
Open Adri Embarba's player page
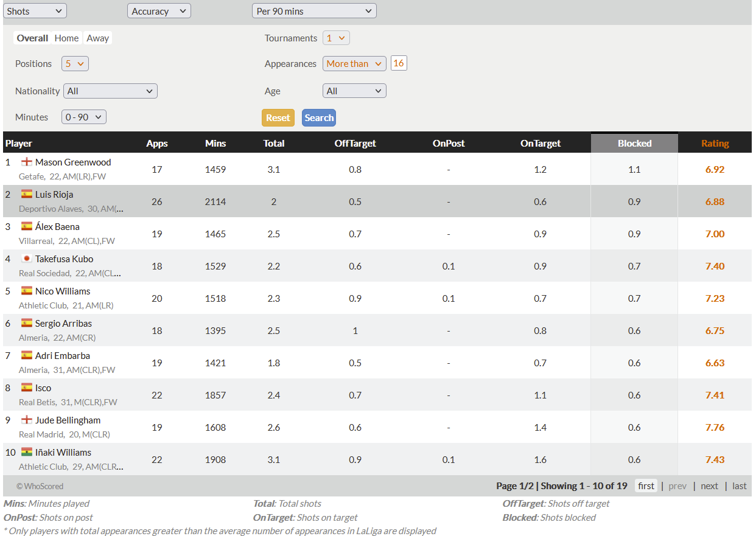coord(63,355)
